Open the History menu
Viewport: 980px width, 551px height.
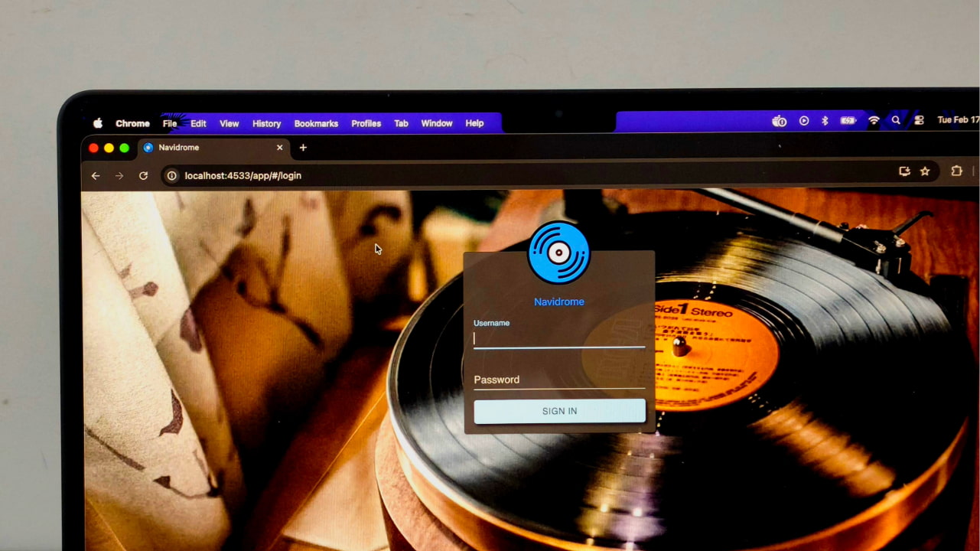(266, 123)
